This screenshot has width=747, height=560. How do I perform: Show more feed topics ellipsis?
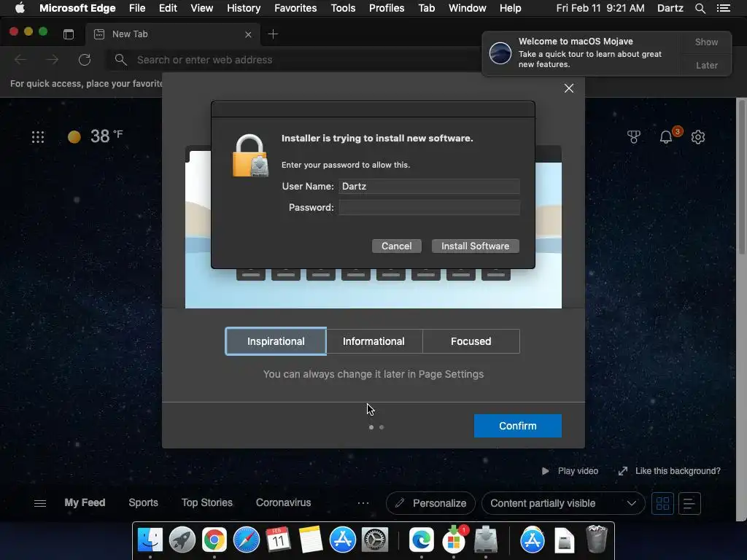[363, 503]
